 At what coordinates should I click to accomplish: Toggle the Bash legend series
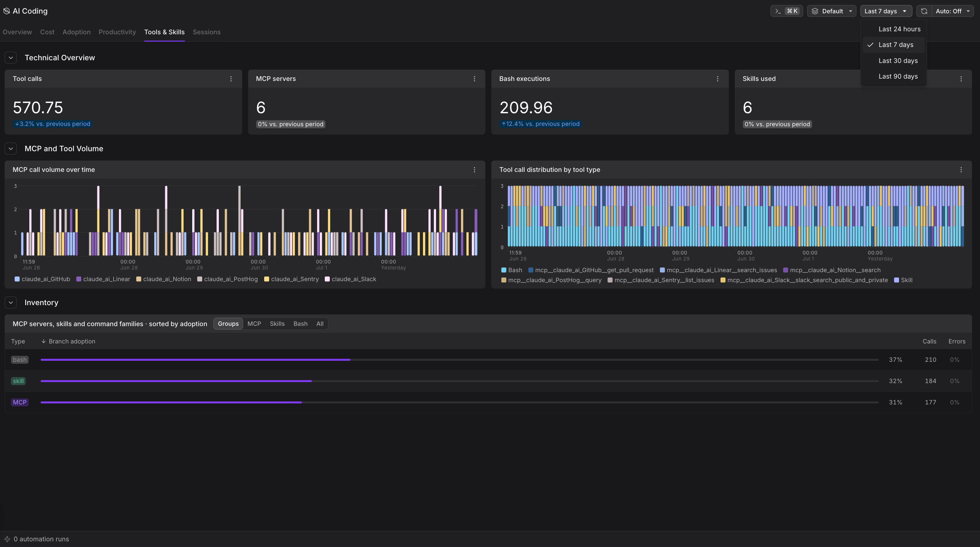[x=512, y=270]
